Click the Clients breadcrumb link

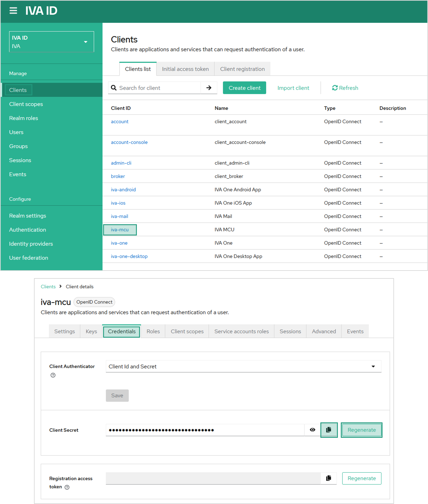[48, 286]
